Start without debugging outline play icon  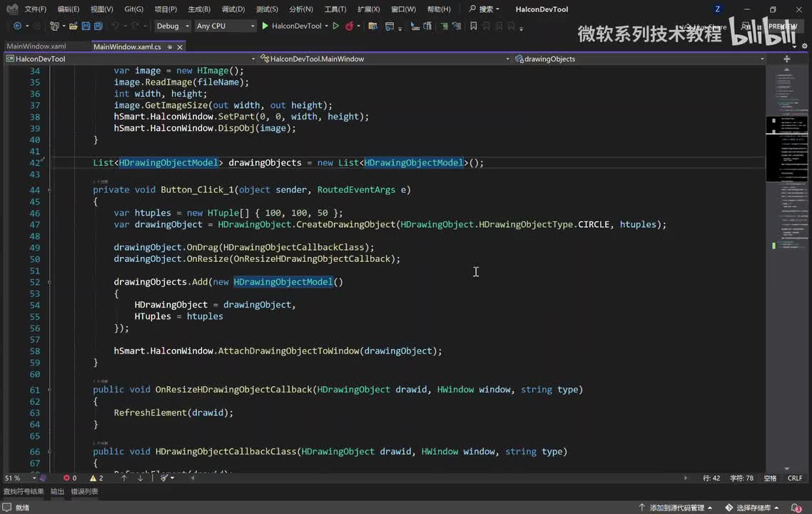[335, 26]
